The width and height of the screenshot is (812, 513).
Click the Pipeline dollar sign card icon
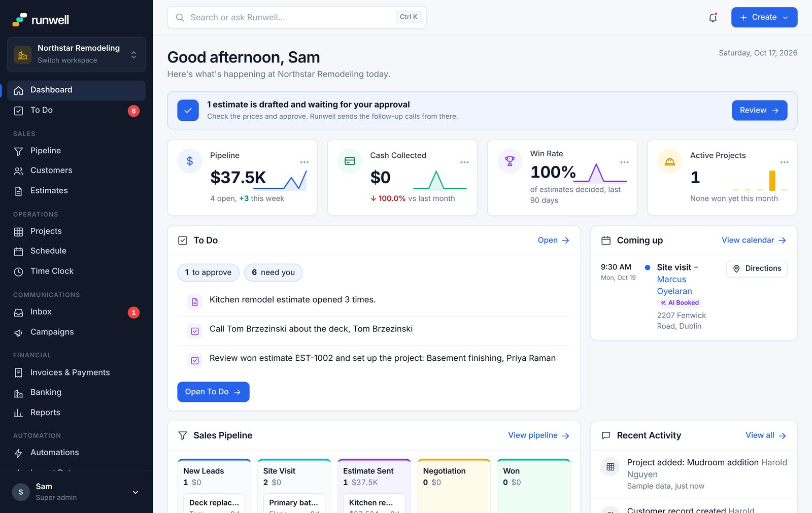(190, 161)
